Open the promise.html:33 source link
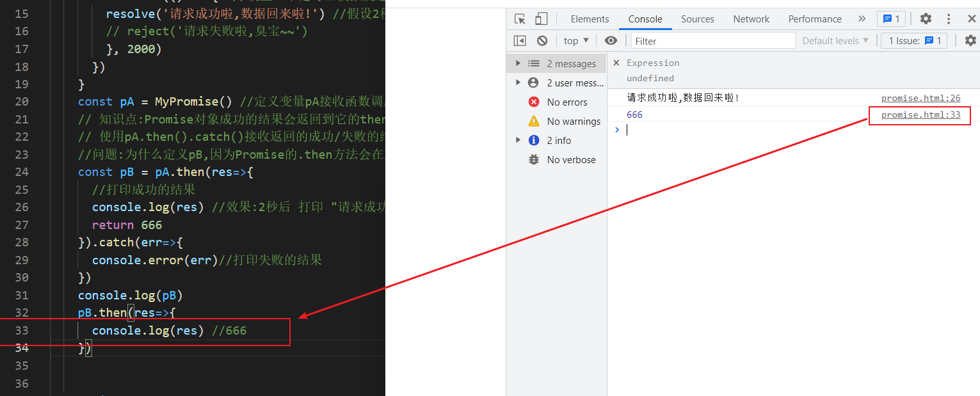The width and height of the screenshot is (980, 396). (920, 115)
